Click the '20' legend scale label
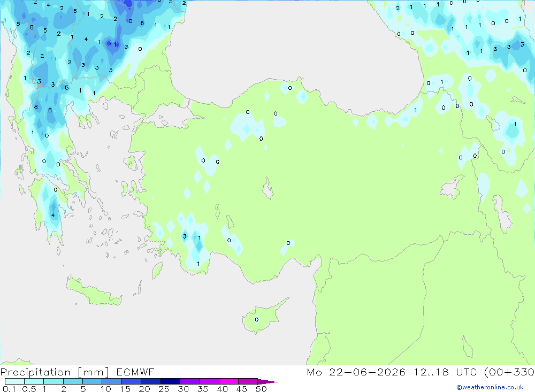 [x=144, y=389]
